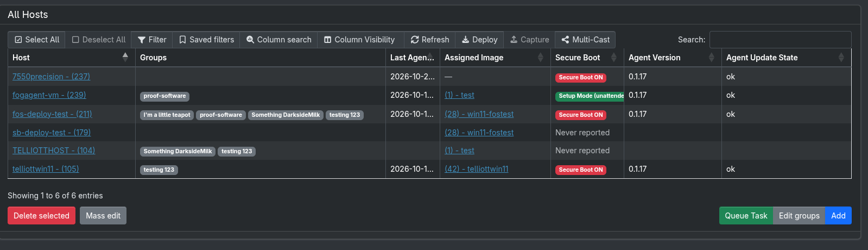Click the share icon on Multi-Cast
Screen dimensions: 868x250
point(565,40)
